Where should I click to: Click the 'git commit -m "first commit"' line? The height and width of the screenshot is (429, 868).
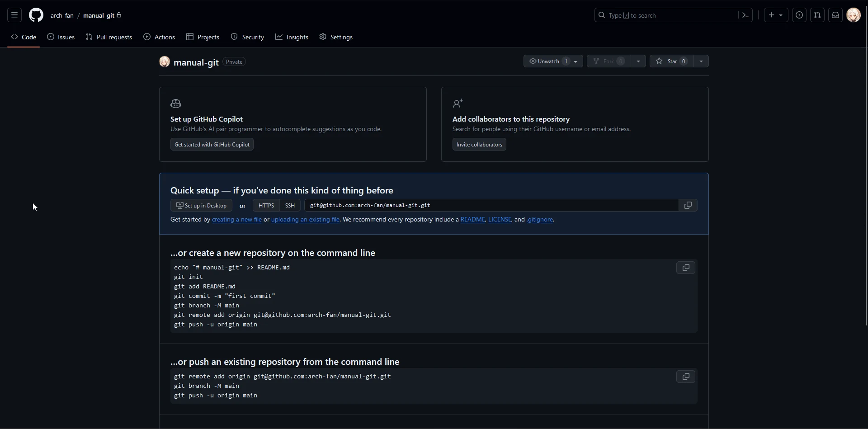pos(225,296)
